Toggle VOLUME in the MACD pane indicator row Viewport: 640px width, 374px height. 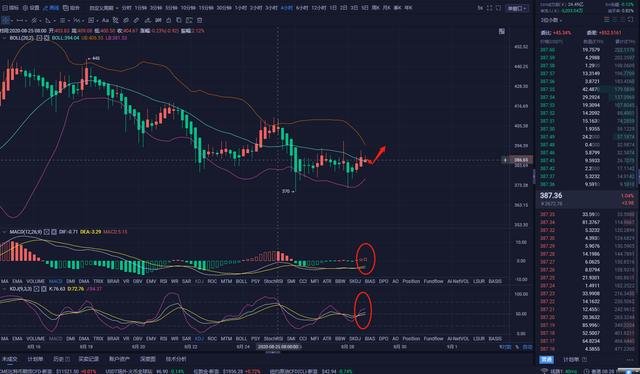tap(35, 281)
